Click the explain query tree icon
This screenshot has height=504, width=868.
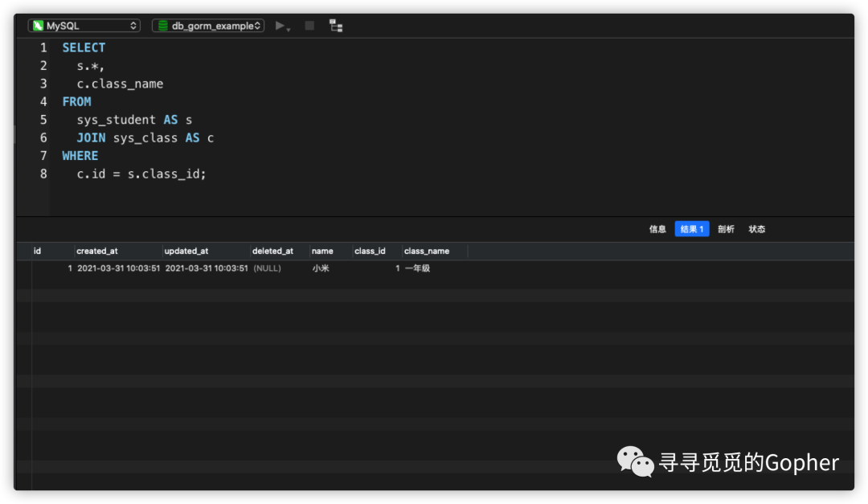(336, 26)
